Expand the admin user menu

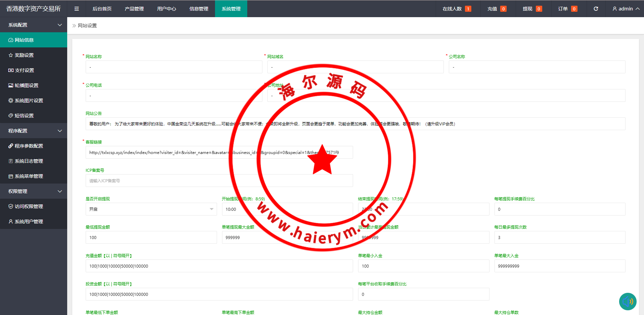[626, 9]
